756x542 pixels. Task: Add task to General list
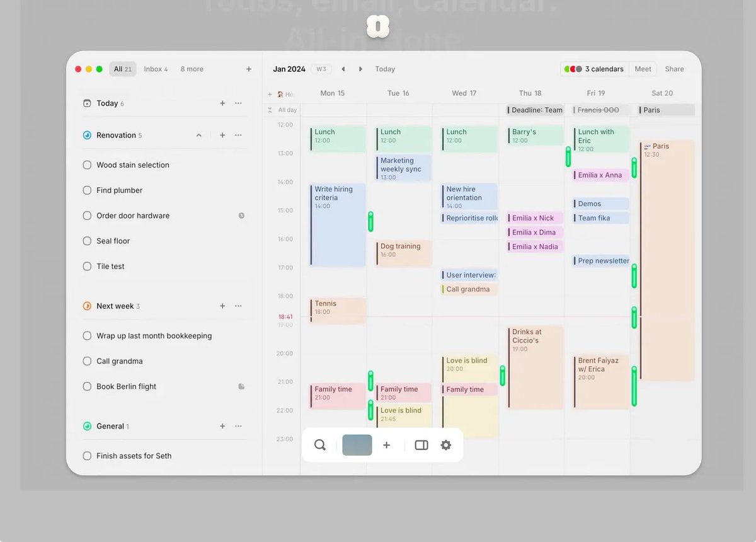point(222,426)
